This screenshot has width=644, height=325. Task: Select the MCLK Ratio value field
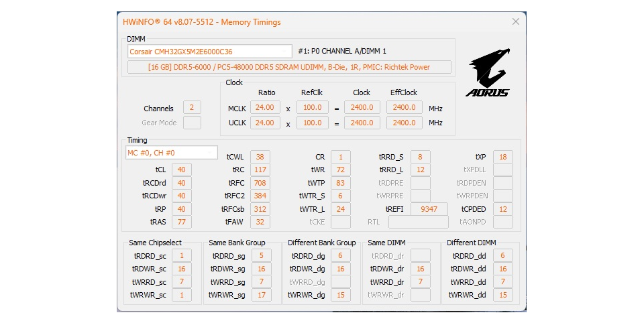265,108
